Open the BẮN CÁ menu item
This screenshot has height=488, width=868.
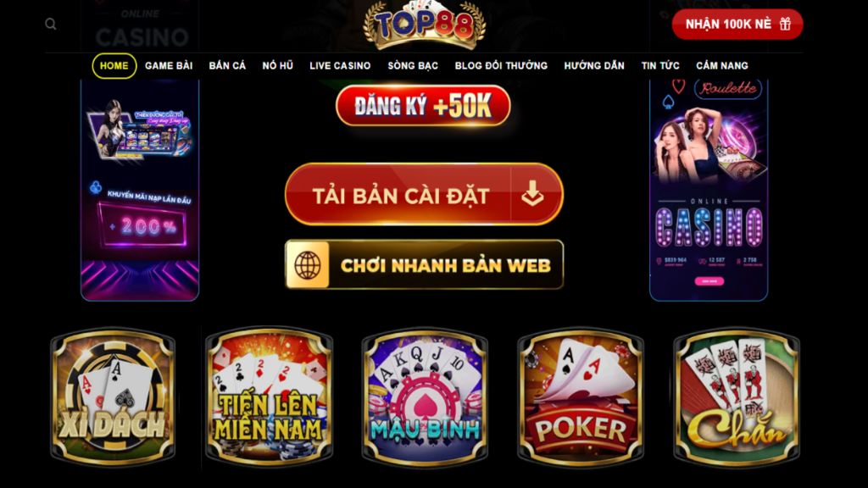(227, 66)
